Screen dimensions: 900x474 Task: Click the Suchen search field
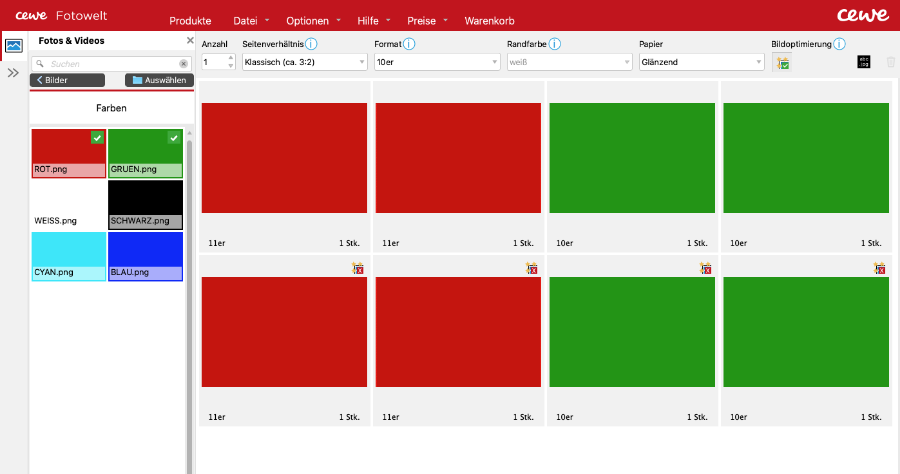click(x=111, y=64)
